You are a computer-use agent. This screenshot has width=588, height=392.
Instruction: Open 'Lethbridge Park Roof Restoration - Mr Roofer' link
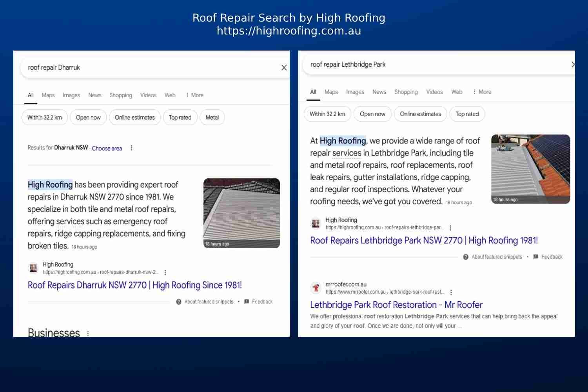pyautogui.click(x=396, y=305)
